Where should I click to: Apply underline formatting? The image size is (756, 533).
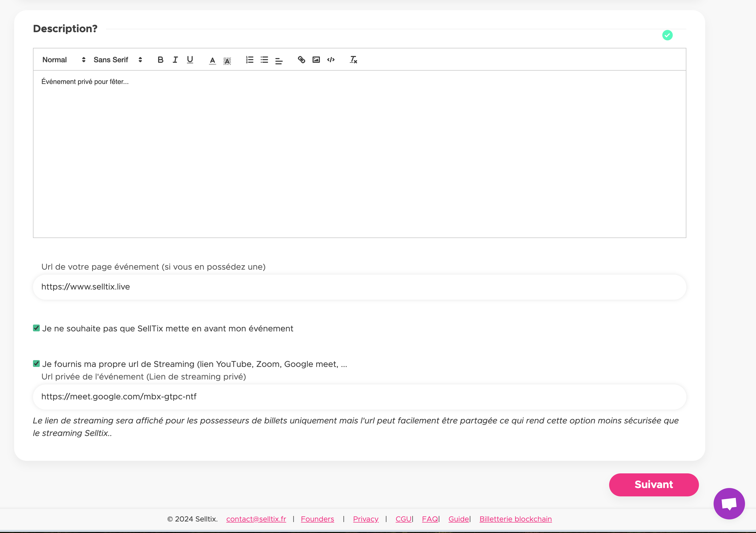pyautogui.click(x=190, y=60)
